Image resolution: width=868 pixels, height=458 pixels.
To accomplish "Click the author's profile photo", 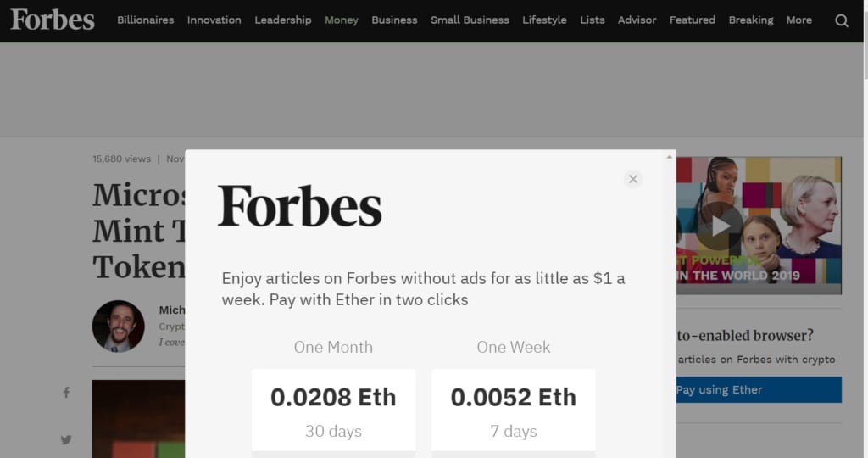I will [118, 327].
